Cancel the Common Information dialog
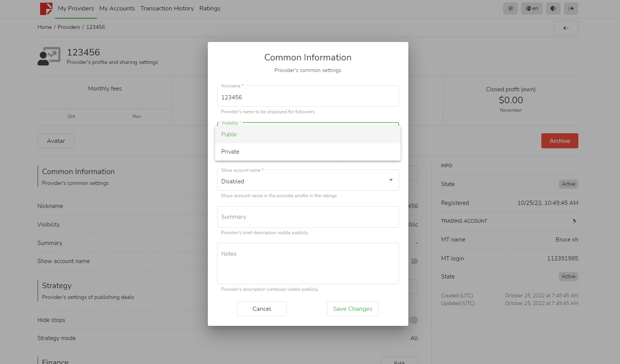 (x=261, y=309)
